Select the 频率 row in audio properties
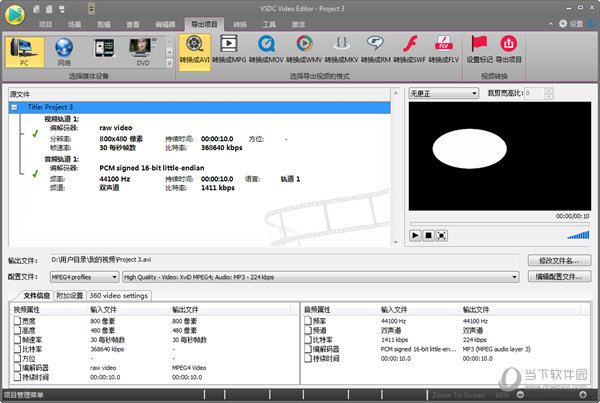The height and width of the screenshot is (403, 600). click(x=446, y=321)
